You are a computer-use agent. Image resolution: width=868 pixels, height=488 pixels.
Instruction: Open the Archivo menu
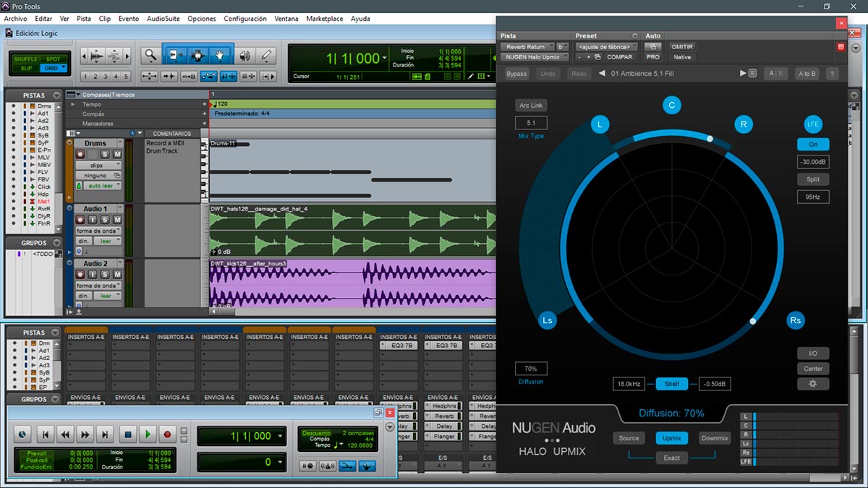[x=15, y=19]
